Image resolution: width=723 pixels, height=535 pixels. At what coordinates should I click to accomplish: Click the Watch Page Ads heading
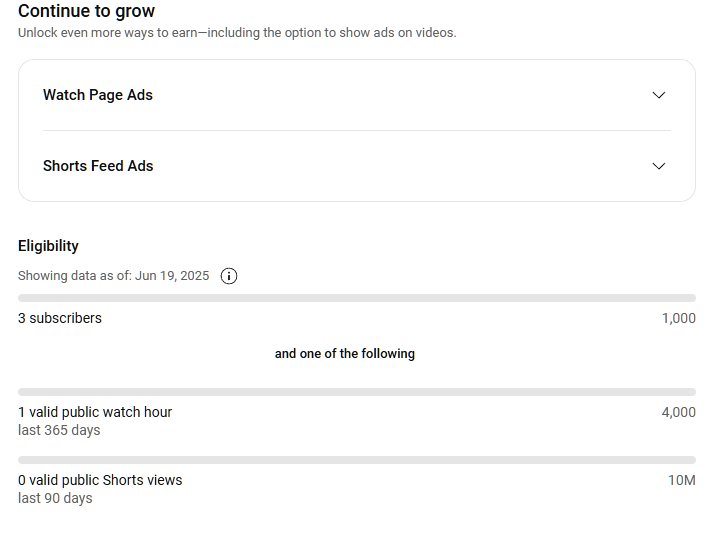click(98, 95)
